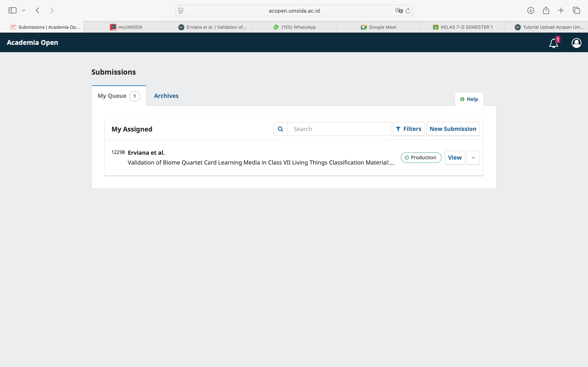
Task: Click the New Submission button
Action: click(x=453, y=129)
